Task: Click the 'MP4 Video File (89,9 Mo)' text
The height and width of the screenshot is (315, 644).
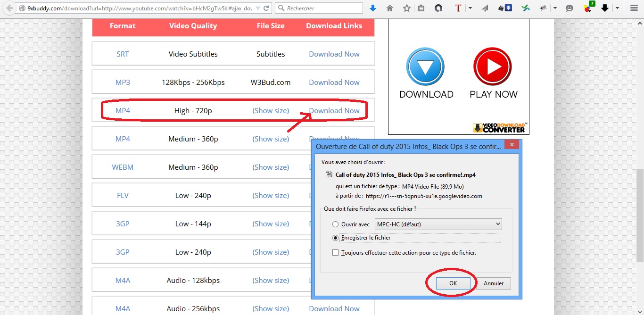Action: pos(433,186)
